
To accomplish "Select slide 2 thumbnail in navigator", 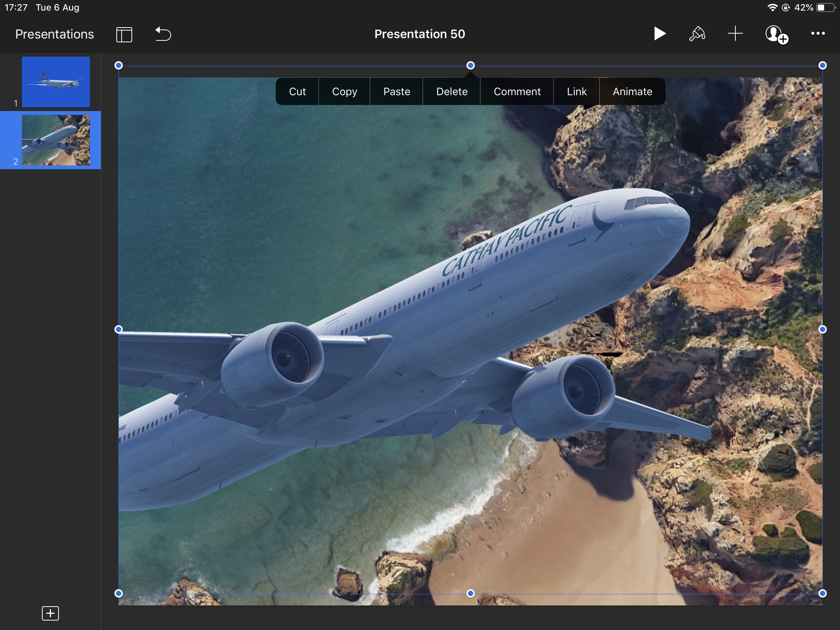I will tap(56, 140).
